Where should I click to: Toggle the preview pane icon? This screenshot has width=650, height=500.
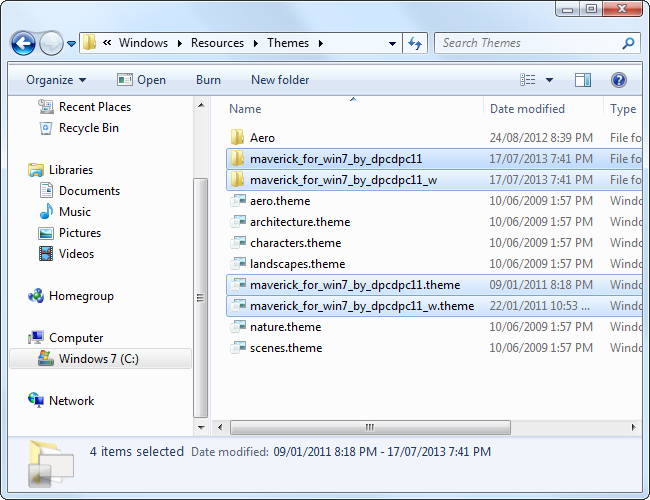click(x=583, y=80)
